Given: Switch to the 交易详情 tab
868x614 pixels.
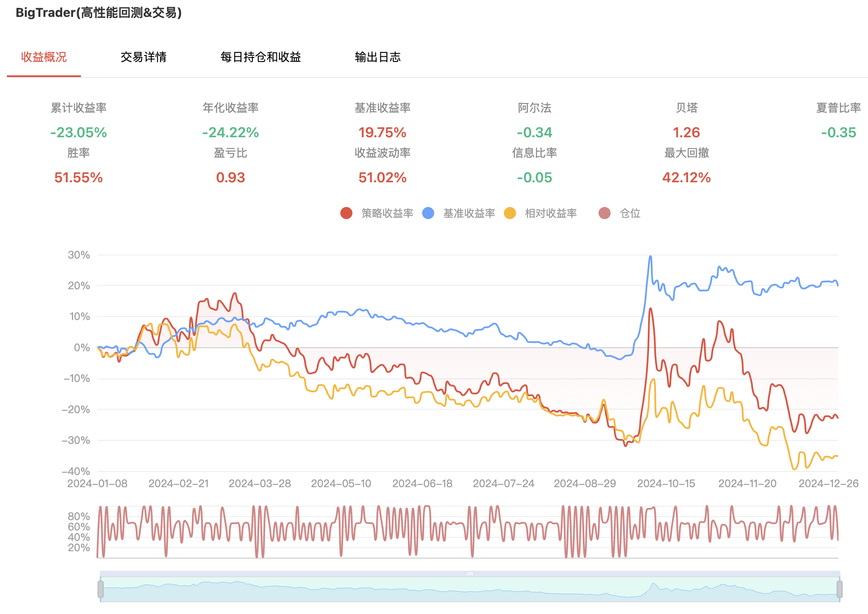Looking at the screenshot, I should point(143,57).
